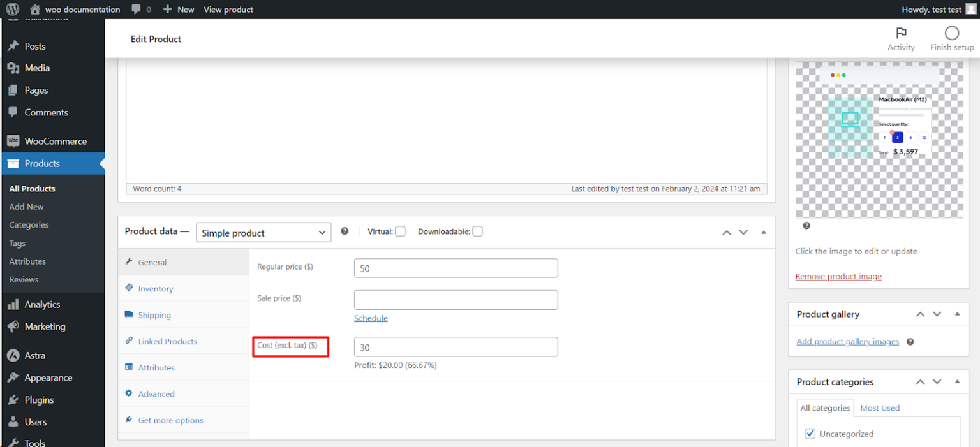Uncheck the Uncategorized category
Screen dimensions: 980x447
(810, 433)
